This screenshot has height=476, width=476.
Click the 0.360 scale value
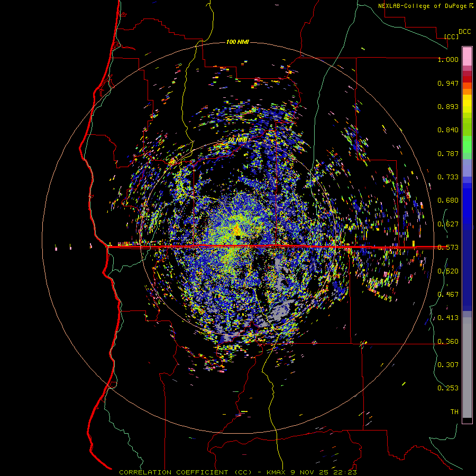[x=448, y=342]
